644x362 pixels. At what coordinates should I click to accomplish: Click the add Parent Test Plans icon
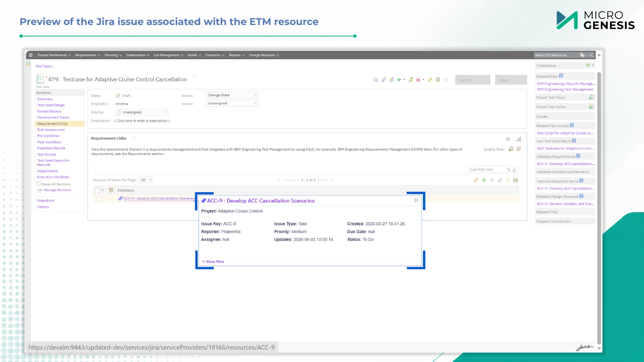point(591,97)
